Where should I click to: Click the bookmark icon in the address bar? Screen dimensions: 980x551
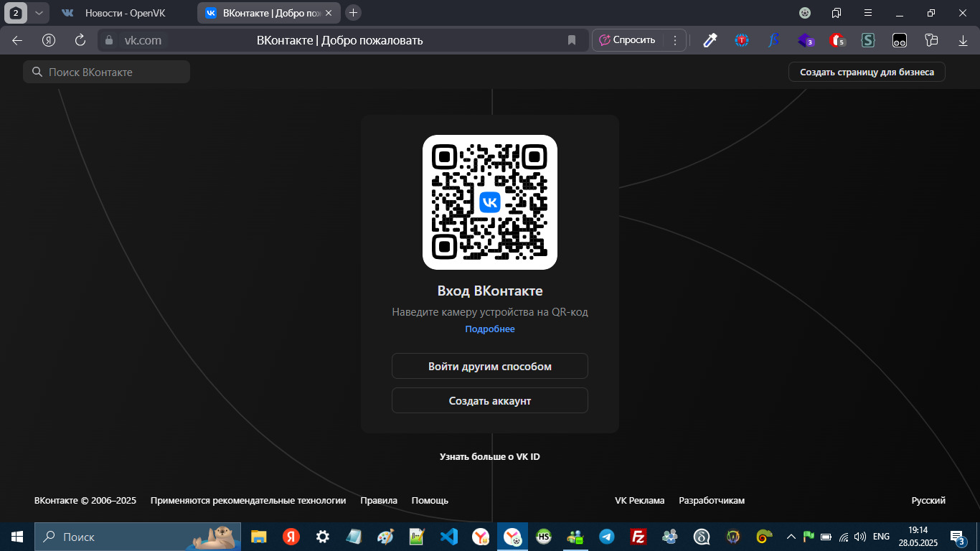(572, 40)
